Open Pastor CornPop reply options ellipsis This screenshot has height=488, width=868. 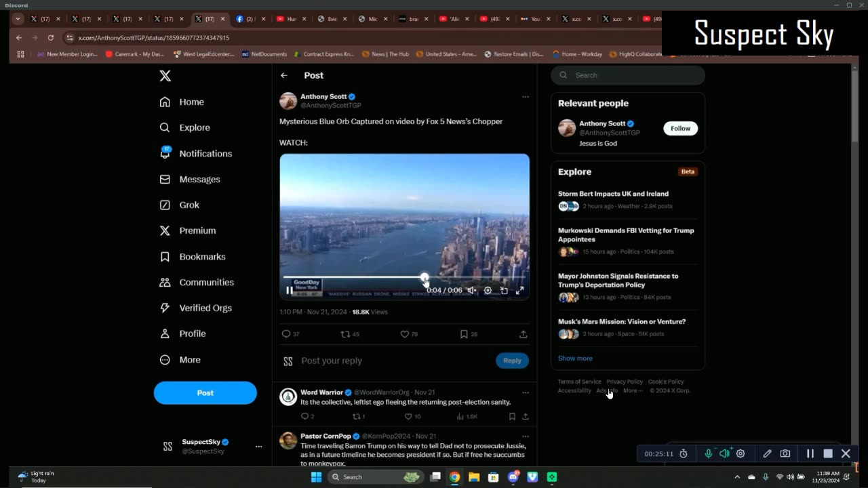click(525, 436)
